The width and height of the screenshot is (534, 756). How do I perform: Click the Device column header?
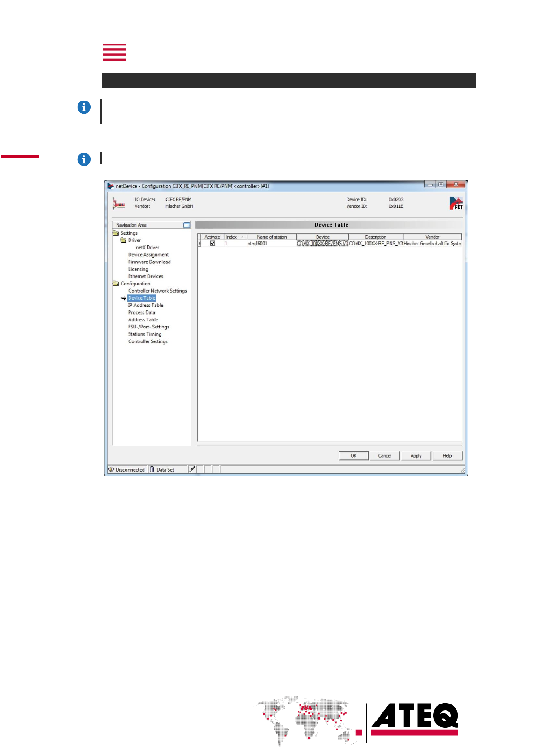click(x=322, y=237)
